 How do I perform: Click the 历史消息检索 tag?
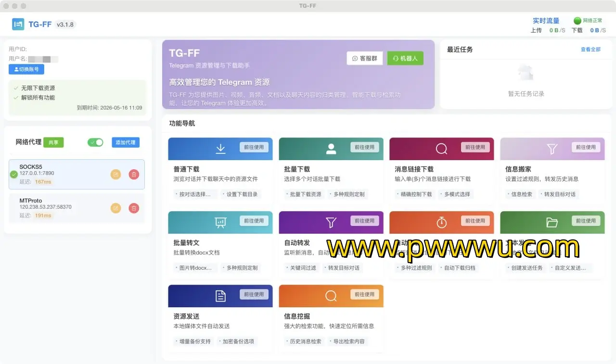pyautogui.click(x=305, y=341)
